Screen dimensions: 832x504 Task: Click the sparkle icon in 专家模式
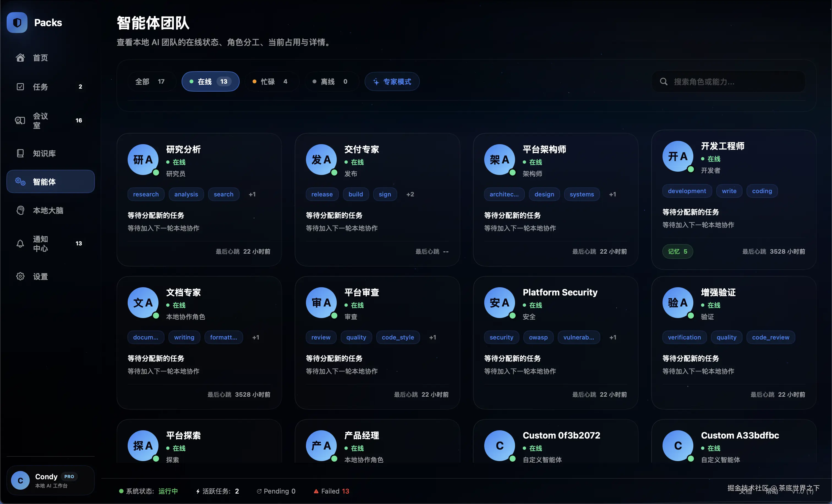pyautogui.click(x=376, y=82)
